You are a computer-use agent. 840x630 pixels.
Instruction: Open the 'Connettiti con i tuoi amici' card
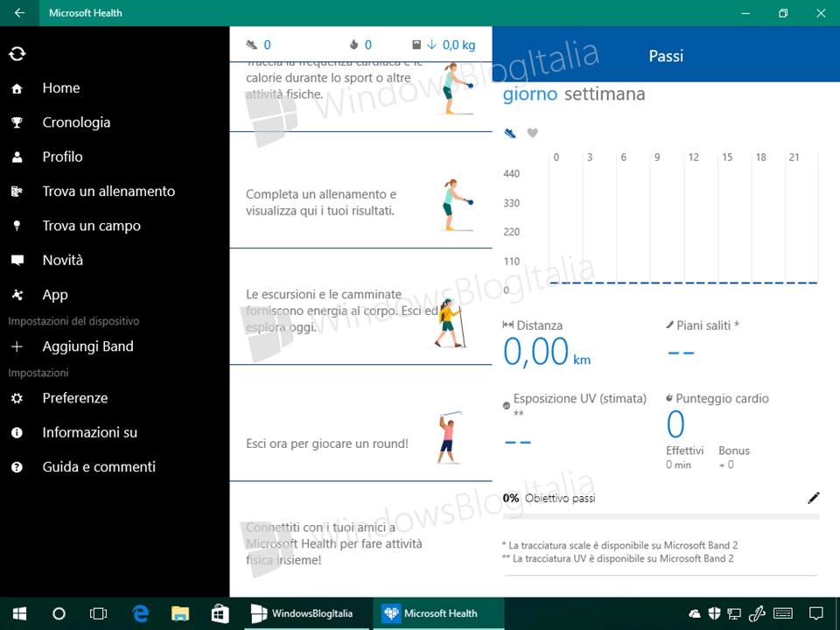tap(360, 539)
